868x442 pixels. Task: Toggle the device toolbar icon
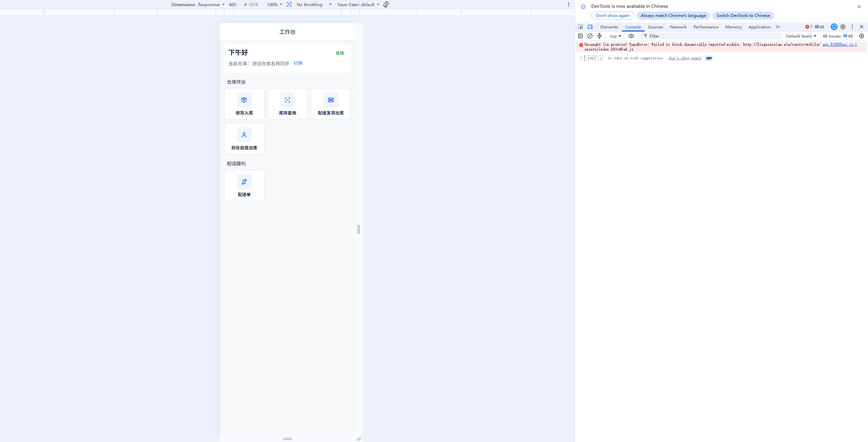[590, 27]
